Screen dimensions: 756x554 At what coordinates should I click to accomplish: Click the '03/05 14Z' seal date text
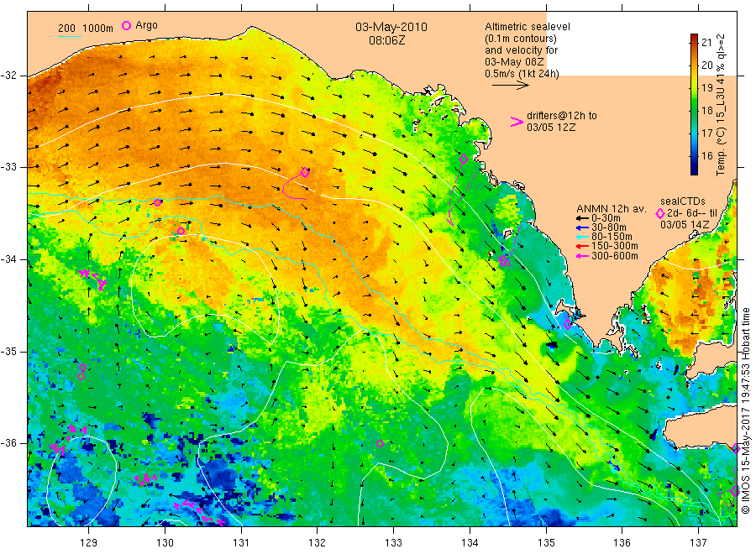pyautogui.click(x=685, y=225)
